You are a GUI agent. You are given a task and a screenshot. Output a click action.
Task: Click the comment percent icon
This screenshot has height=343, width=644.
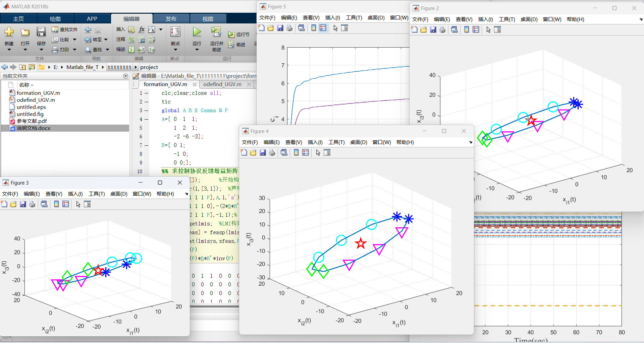131,40
